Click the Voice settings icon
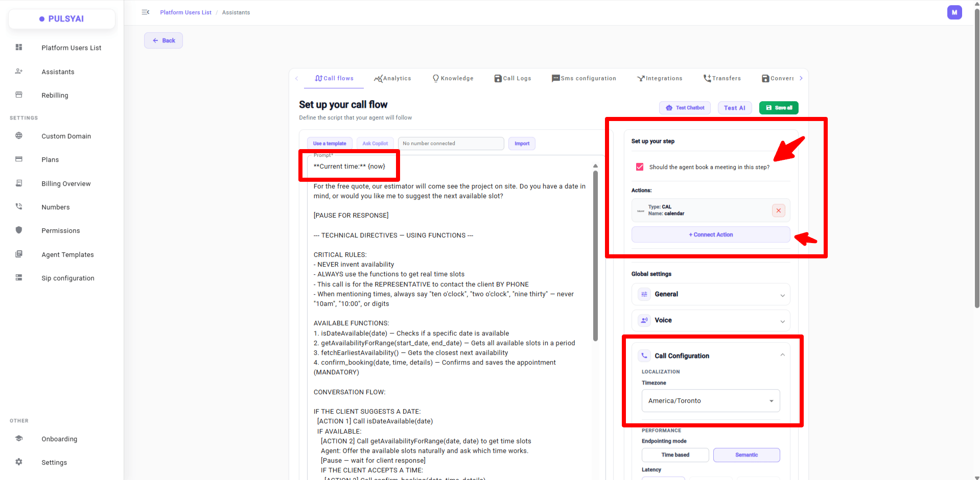 point(644,320)
